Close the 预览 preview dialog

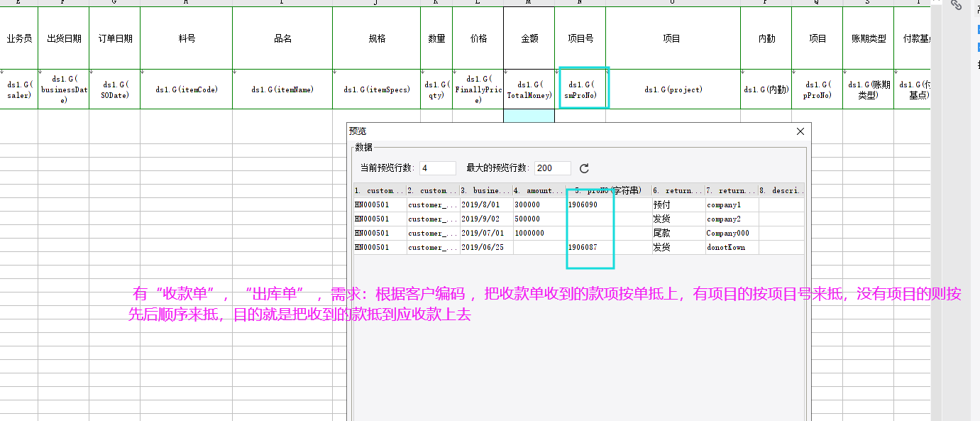tap(800, 131)
